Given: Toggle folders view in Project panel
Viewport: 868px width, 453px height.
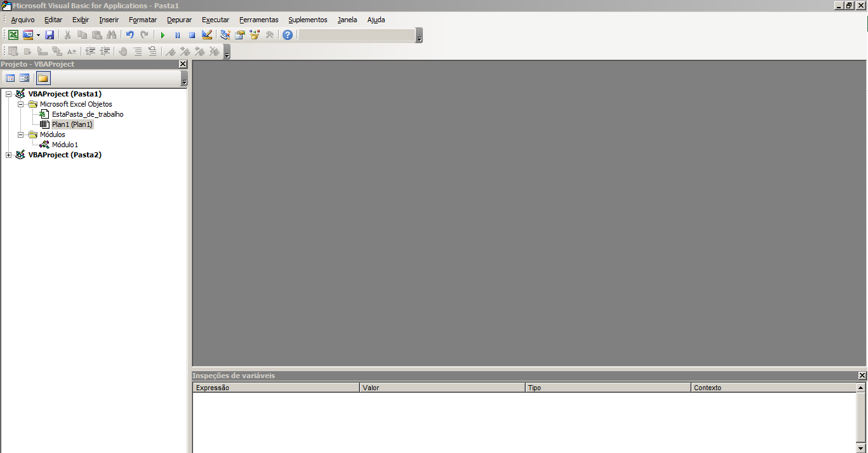Looking at the screenshot, I should click(43, 78).
